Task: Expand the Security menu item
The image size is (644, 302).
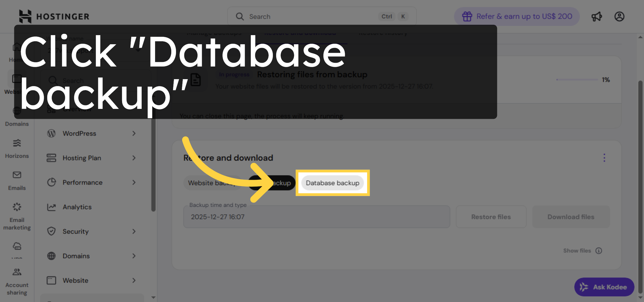Action: [91, 231]
